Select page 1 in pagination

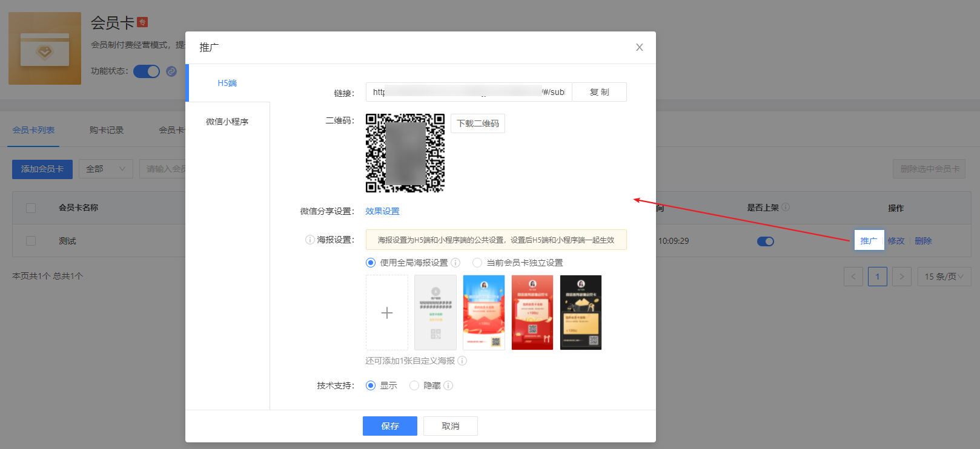click(878, 277)
